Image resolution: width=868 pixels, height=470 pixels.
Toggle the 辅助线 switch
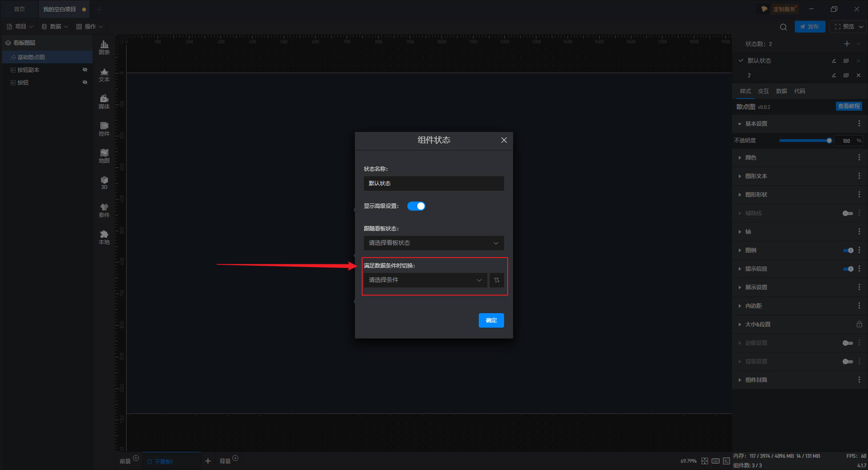pyautogui.click(x=848, y=213)
